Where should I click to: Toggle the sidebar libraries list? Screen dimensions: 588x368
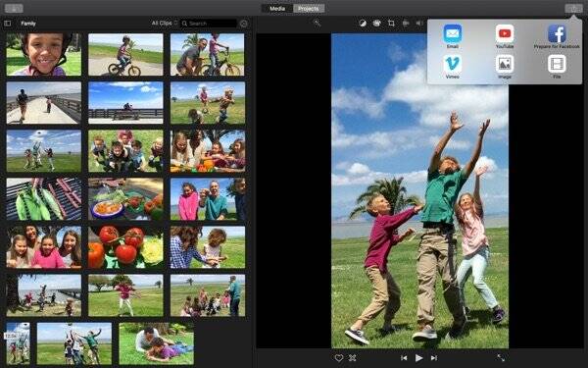click(8, 24)
